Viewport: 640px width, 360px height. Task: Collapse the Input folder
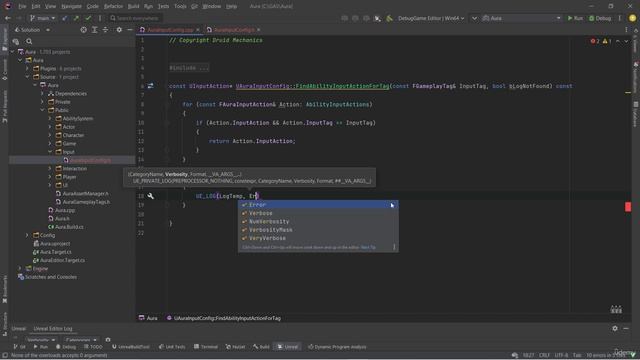(50, 152)
